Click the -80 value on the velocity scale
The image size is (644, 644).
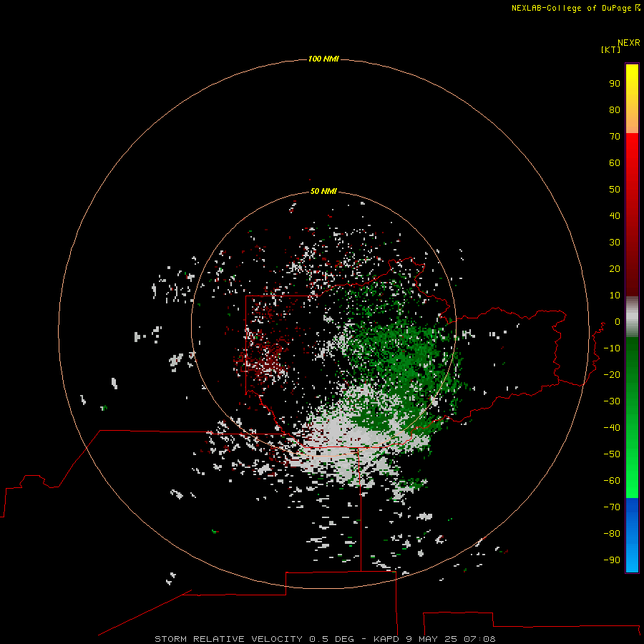(x=612, y=534)
